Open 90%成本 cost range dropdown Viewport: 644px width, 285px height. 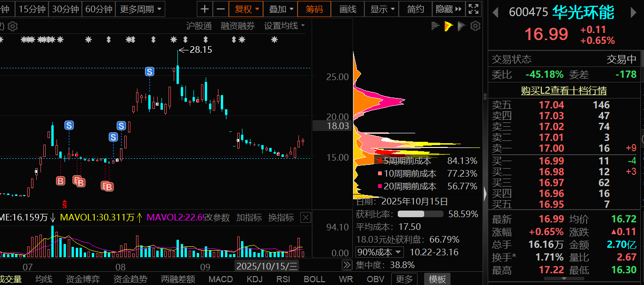click(380, 252)
